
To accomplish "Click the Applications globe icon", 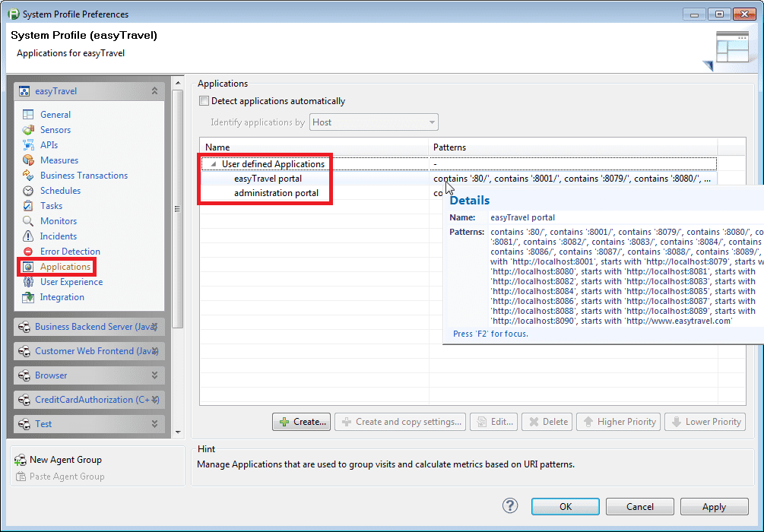I will (x=28, y=267).
